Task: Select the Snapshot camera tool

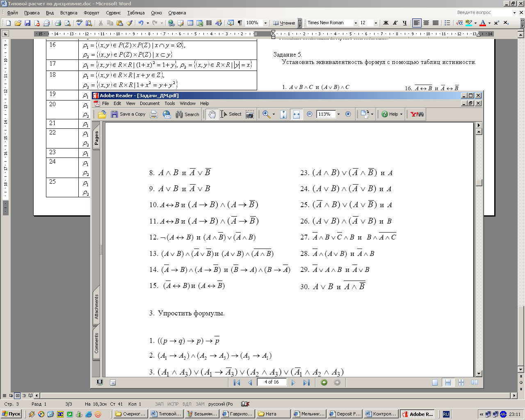Action: pyautogui.click(x=250, y=114)
